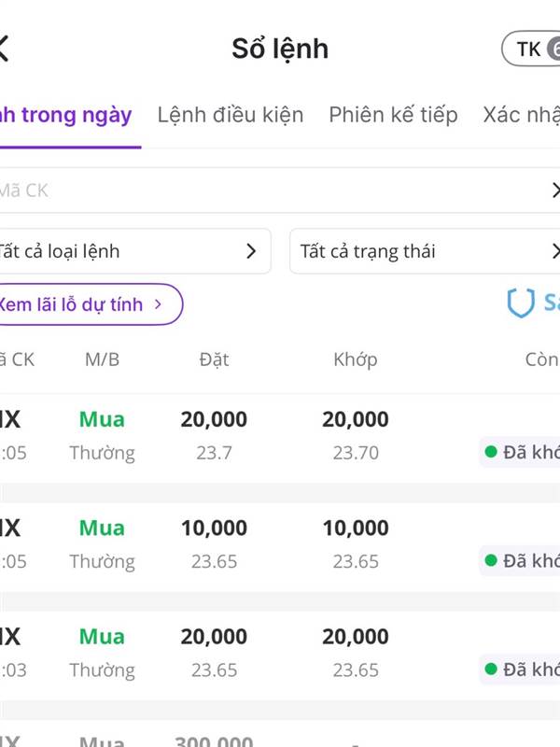Open the partially visible 300,000 order row
This screenshot has height=747, width=560.
click(280, 738)
